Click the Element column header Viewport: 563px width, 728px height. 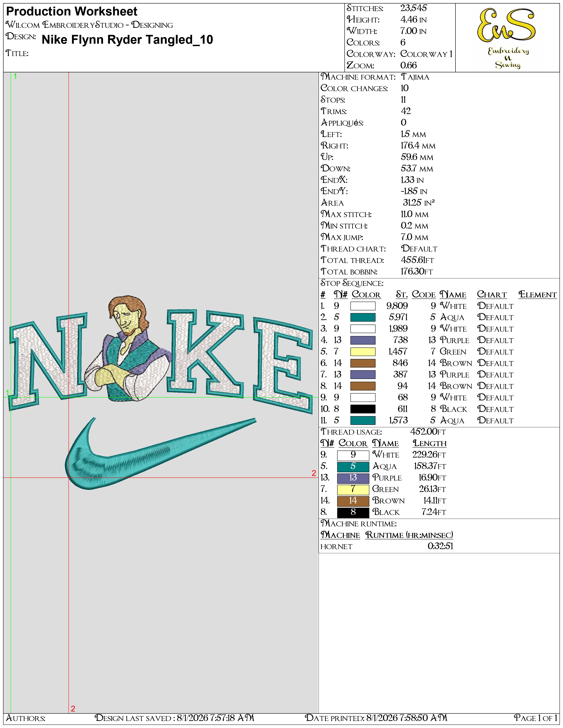click(537, 295)
